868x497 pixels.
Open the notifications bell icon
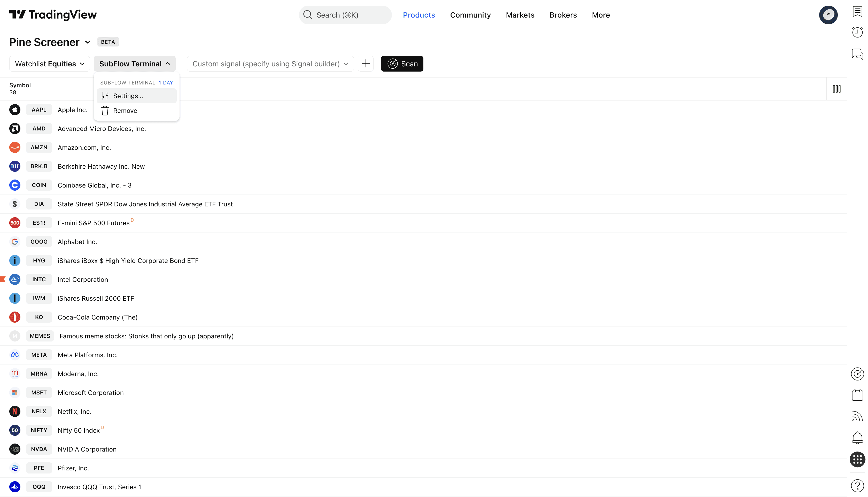tap(857, 438)
